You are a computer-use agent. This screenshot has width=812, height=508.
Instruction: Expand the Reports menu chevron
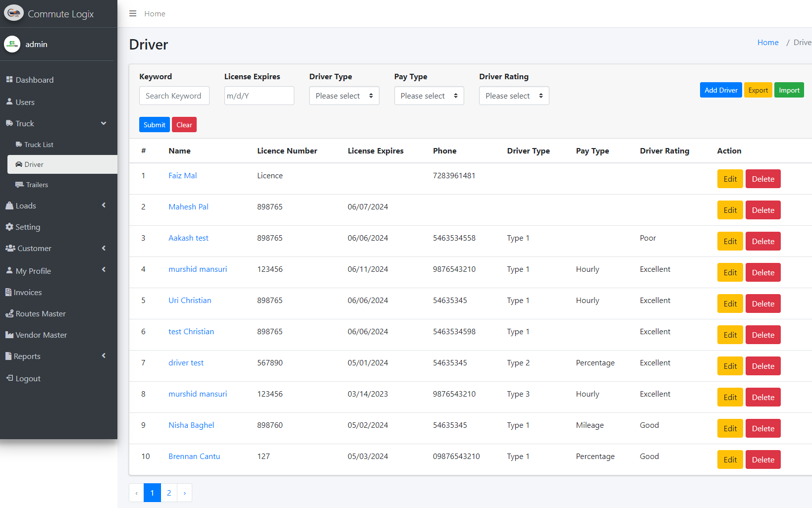pyautogui.click(x=104, y=356)
